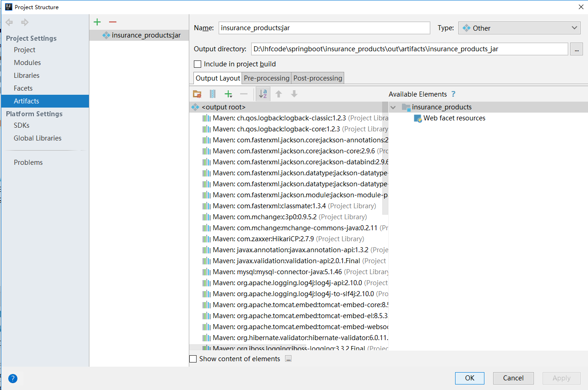Remove selected output layout element
This screenshot has height=390, width=588.
244,94
